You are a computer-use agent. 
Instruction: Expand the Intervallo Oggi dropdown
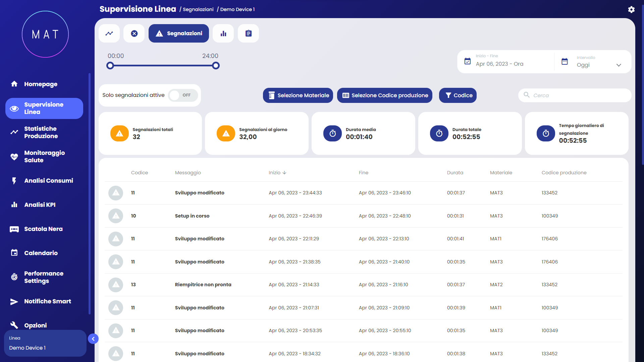pyautogui.click(x=619, y=65)
